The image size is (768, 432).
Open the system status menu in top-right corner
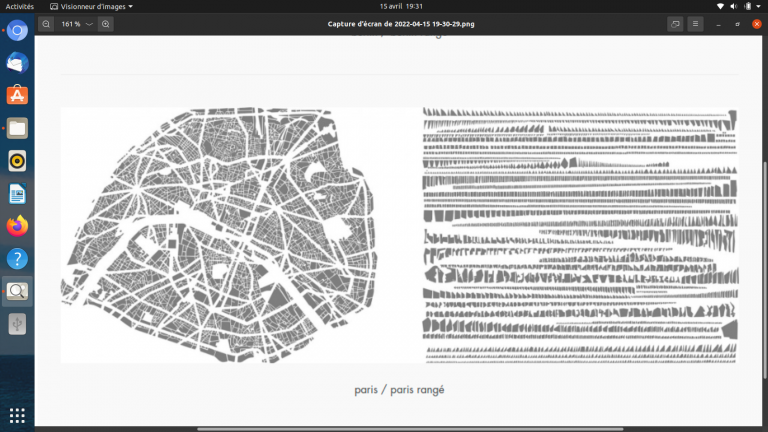click(x=740, y=6)
